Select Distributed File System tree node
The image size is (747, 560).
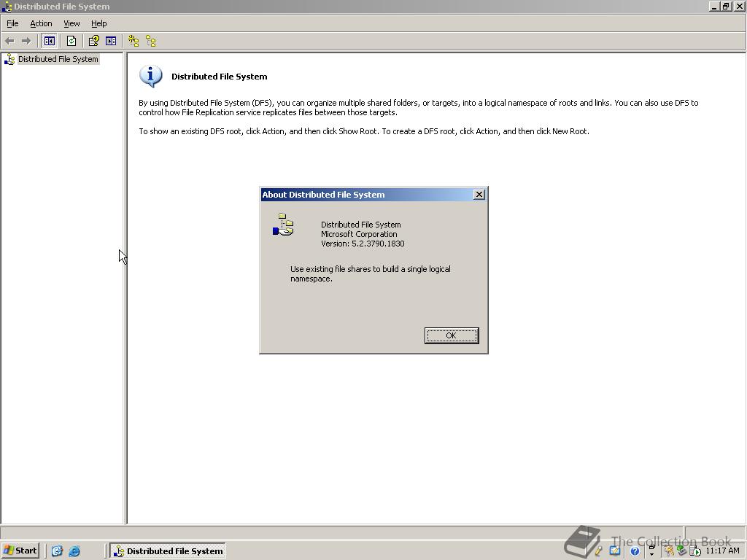(58, 59)
